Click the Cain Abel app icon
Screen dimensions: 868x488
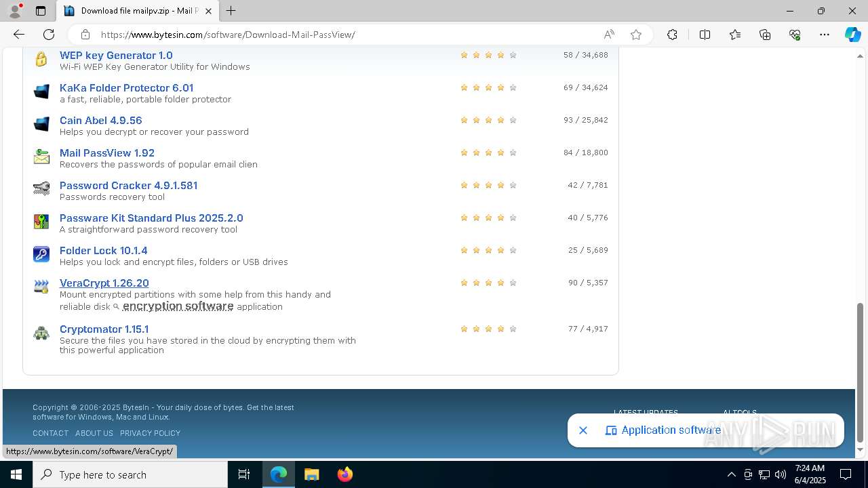[41, 124]
